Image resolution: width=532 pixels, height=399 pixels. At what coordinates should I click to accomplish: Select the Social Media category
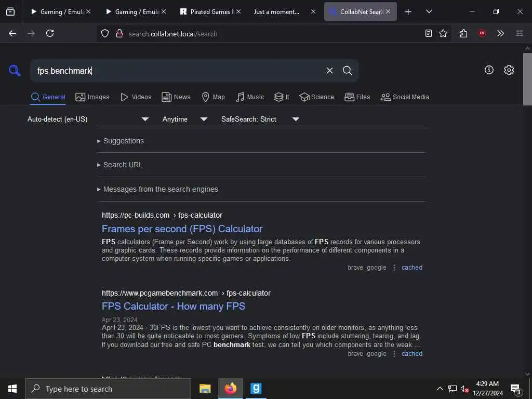click(x=405, y=97)
